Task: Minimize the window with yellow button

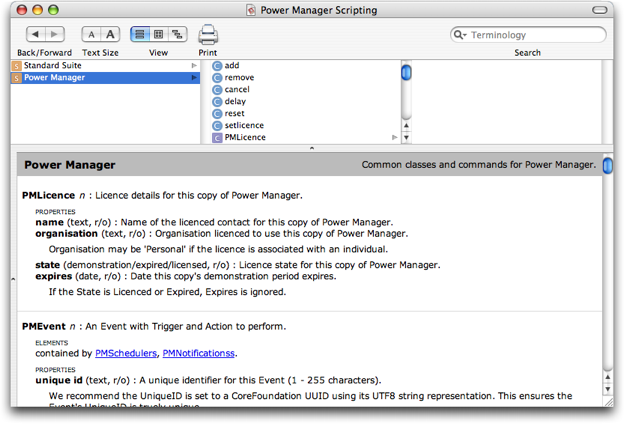Action: pyautogui.click(x=37, y=10)
